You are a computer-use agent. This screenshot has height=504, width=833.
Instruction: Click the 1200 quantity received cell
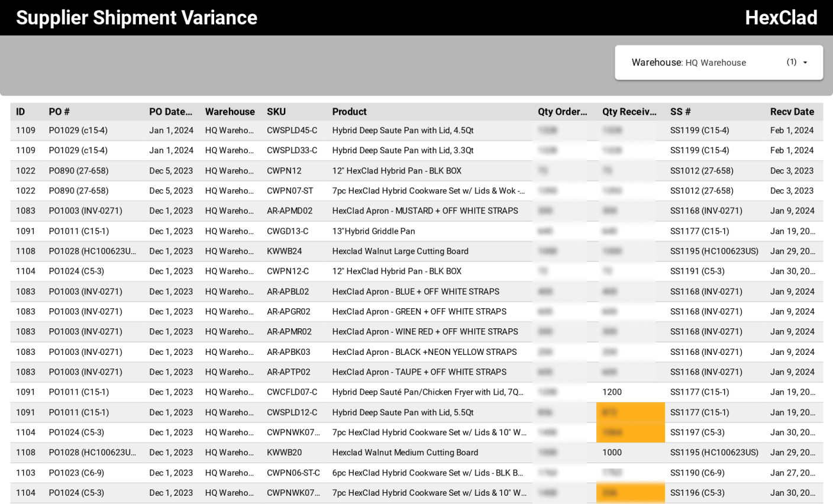coord(612,392)
